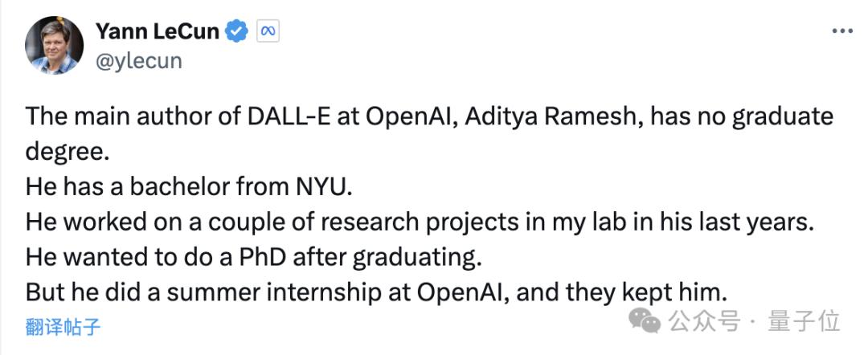The image size is (868, 355).
Task: Click the word 'degree.' in tweet
Action: 68,153
